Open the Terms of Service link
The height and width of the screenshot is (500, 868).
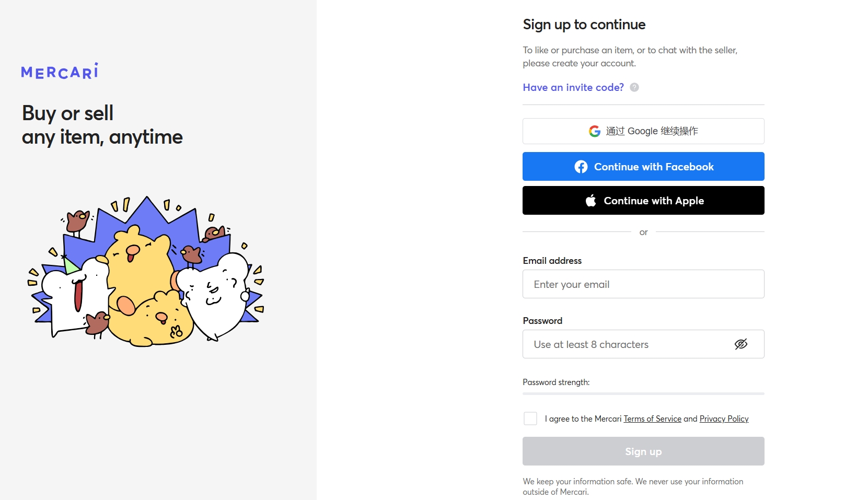coord(652,419)
